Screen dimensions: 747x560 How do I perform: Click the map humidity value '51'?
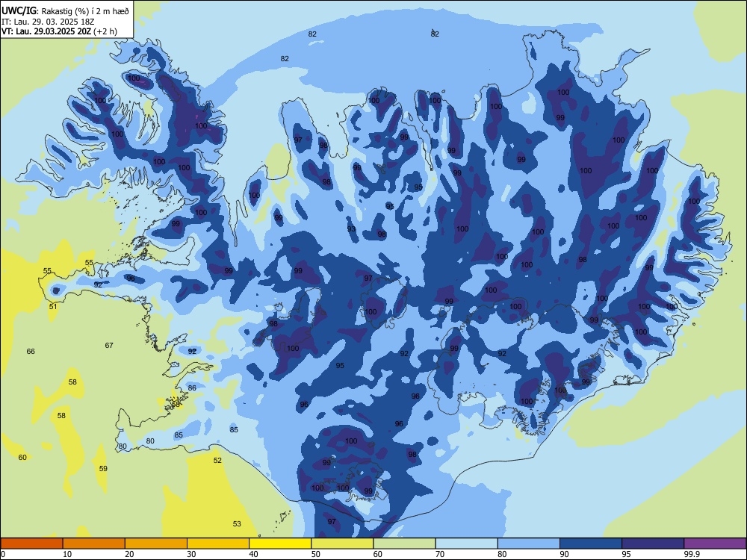(53, 306)
